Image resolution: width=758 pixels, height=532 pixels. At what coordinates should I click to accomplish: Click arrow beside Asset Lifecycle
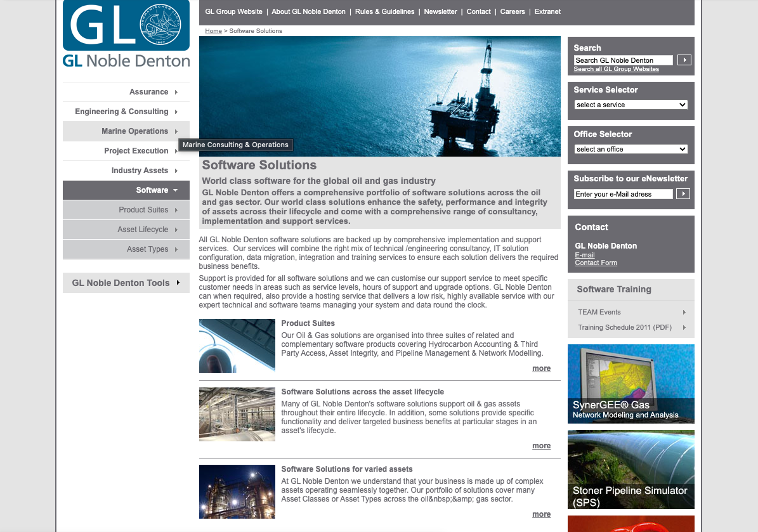(176, 230)
